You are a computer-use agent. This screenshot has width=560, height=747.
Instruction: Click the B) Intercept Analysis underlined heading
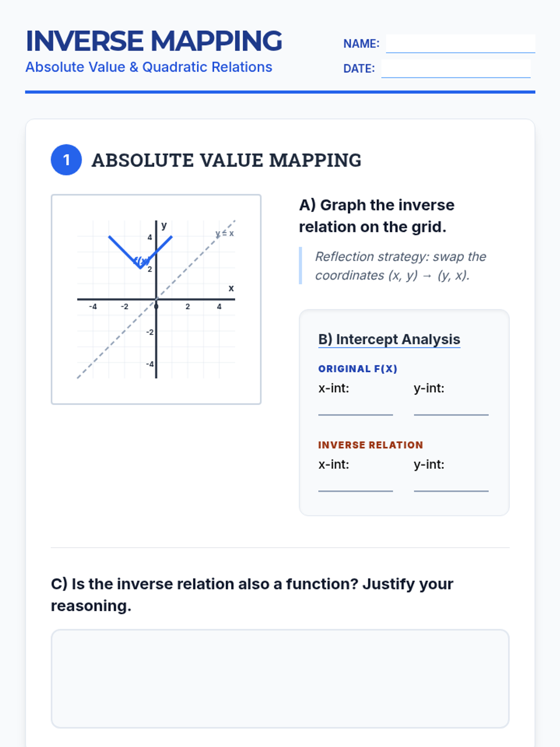tap(389, 339)
